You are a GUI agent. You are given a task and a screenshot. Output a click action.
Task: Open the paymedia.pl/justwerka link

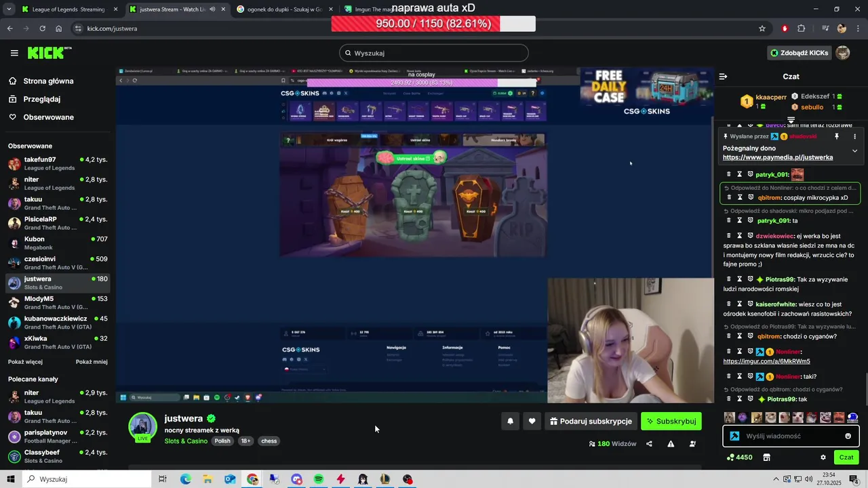(778, 157)
